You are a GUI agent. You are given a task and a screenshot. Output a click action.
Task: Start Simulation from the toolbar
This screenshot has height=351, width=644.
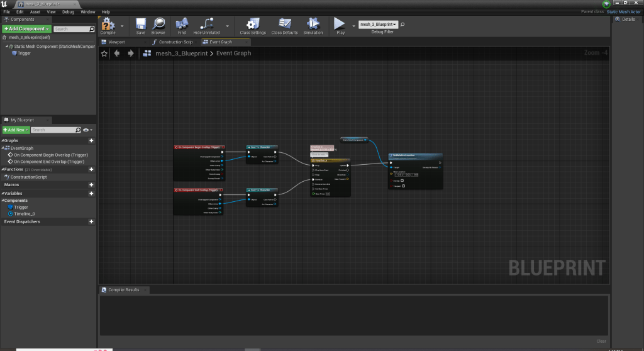coord(313,25)
